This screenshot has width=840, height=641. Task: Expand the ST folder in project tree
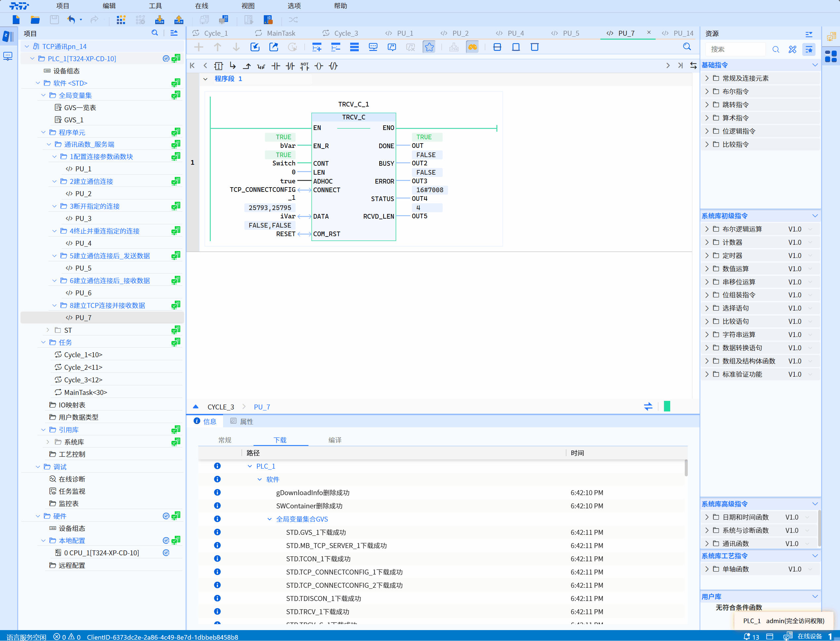tap(48, 330)
